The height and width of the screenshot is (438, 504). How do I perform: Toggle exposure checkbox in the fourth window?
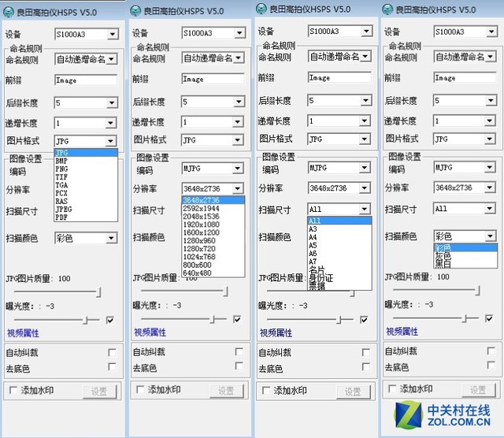coord(489,318)
